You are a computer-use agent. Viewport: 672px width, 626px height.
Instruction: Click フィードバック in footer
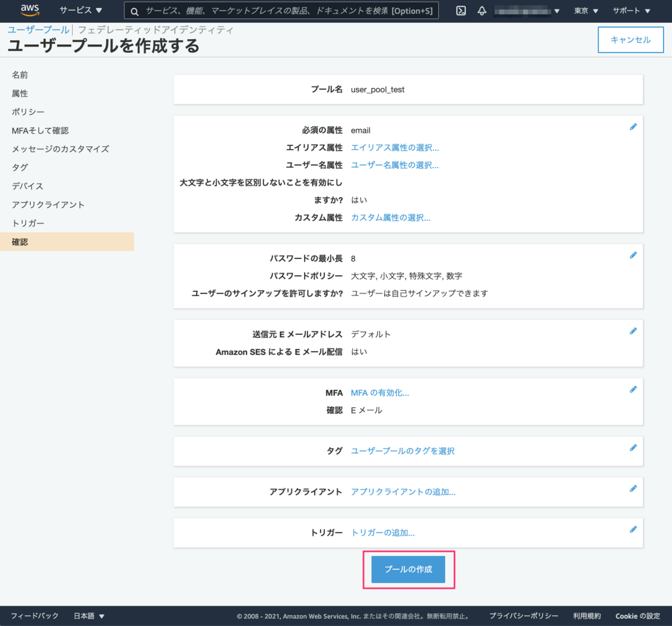tap(35, 616)
